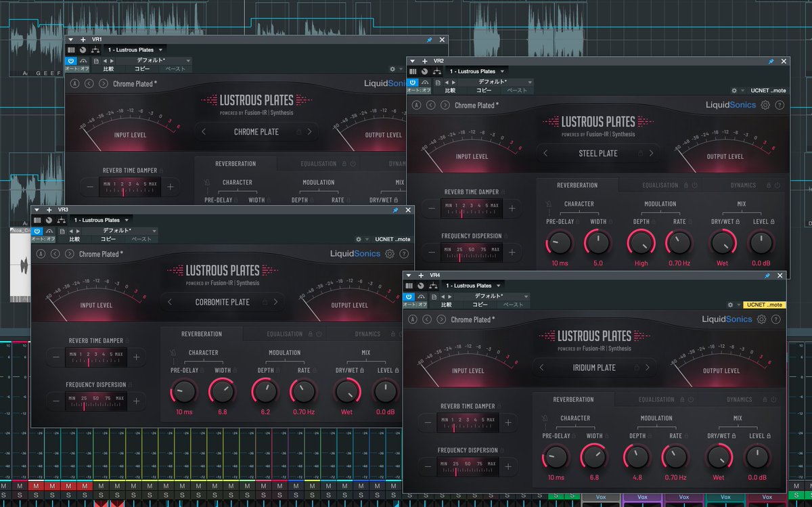Open '1 - Lustrous Plates' dropdown in VR2
The image size is (812, 507).
coord(477,71)
